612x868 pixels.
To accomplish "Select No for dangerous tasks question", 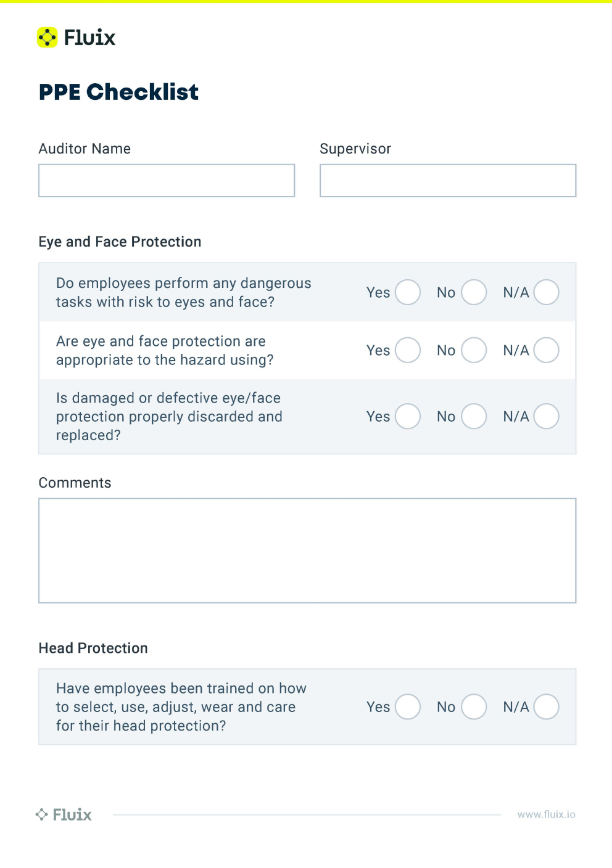I will (x=474, y=292).
